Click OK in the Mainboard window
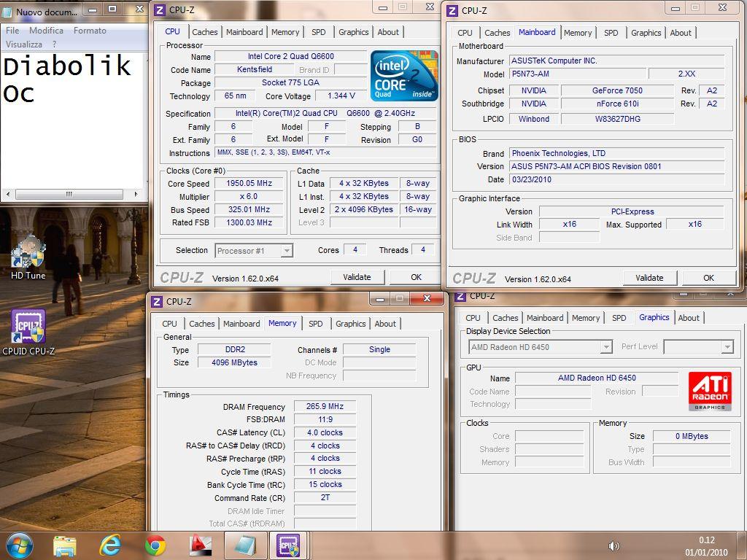The width and height of the screenshot is (747, 560). [709, 278]
